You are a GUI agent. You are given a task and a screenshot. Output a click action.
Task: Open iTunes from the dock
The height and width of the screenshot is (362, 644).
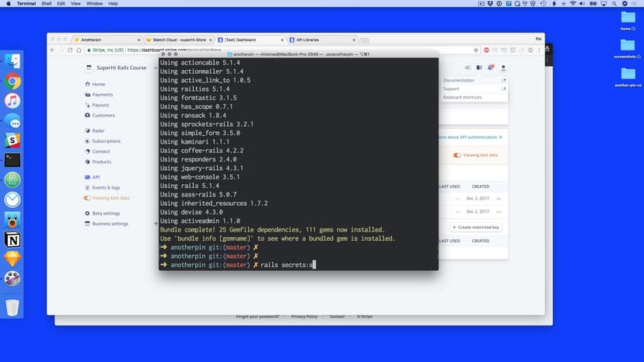(12, 101)
